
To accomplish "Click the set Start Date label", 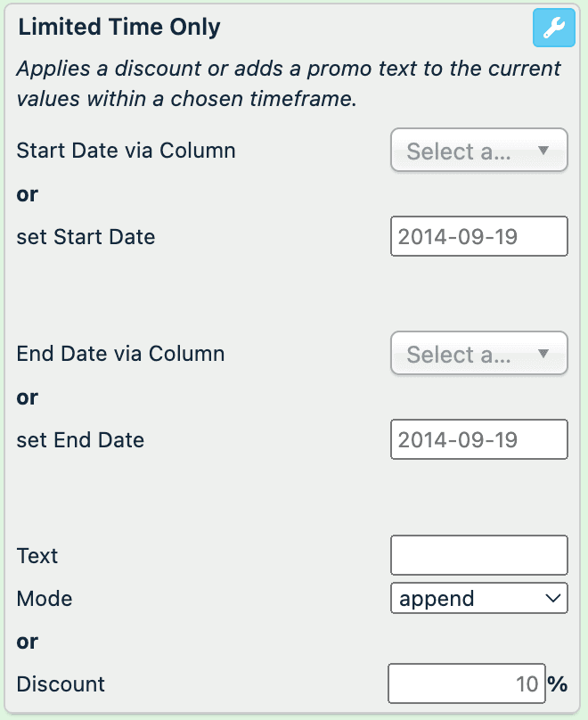I will click(x=86, y=237).
